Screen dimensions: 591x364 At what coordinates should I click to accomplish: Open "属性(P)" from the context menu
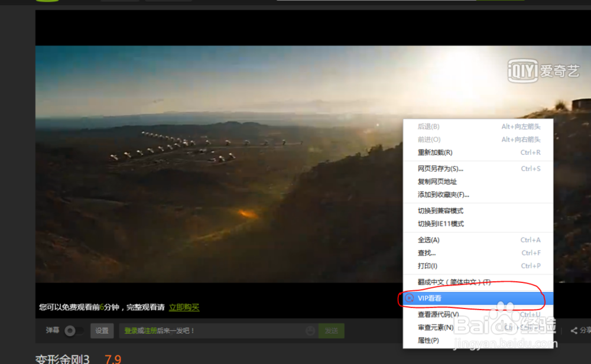coord(478,340)
